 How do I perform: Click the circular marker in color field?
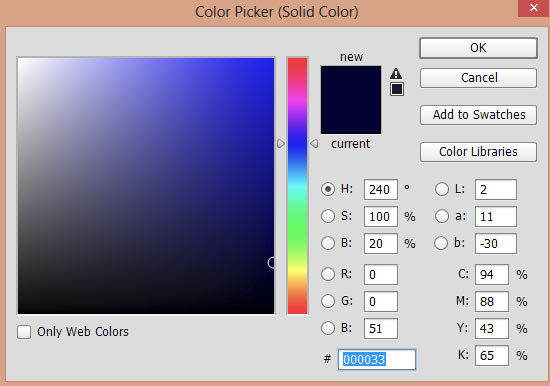tap(272, 262)
